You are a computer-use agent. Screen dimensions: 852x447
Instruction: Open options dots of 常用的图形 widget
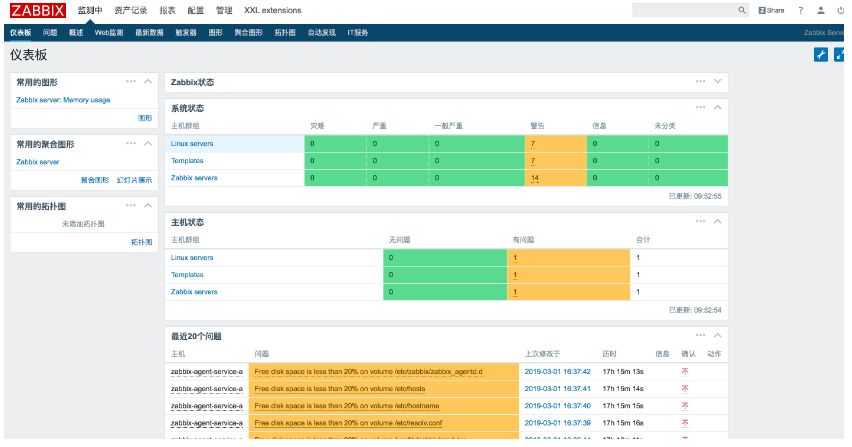(x=131, y=81)
